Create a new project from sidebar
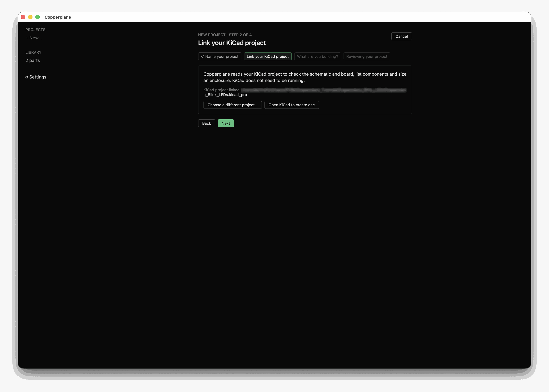Image resolution: width=549 pixels, height=392 pixels. pyautogui.click(x=33, y=38)
